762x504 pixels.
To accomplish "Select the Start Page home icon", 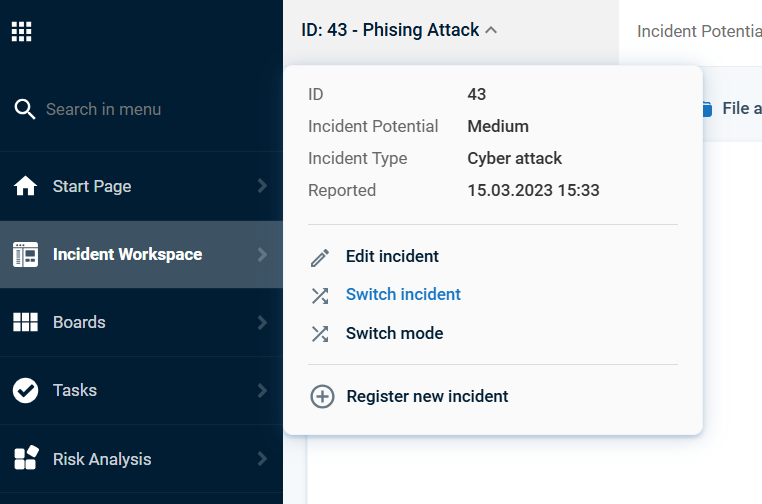I will [x=25, y=186].
